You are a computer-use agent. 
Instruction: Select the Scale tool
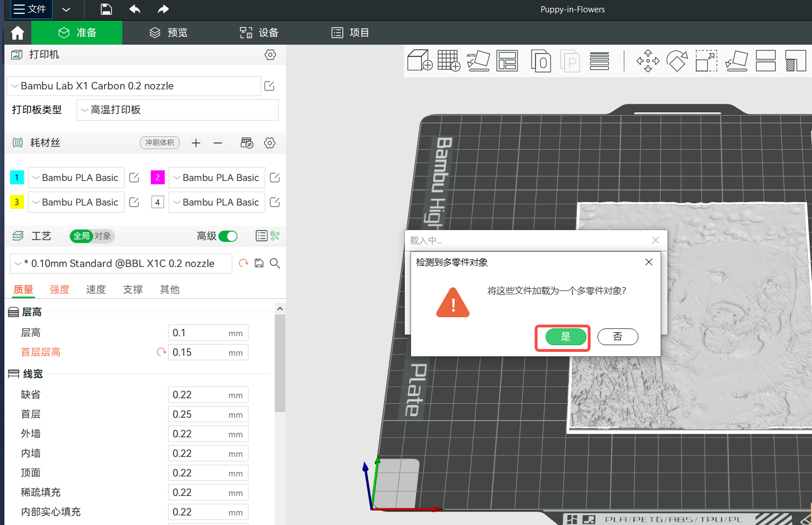click(706, 60)
